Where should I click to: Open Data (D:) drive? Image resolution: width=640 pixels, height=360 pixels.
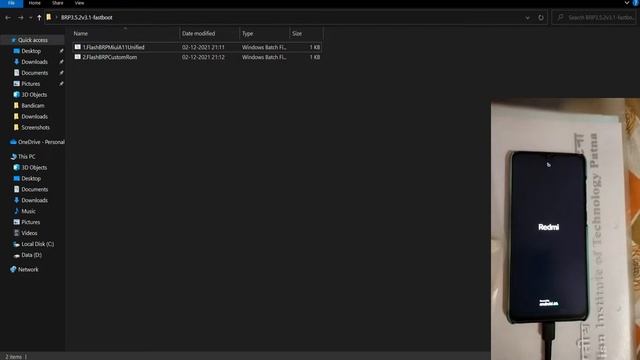pos(31,255)
